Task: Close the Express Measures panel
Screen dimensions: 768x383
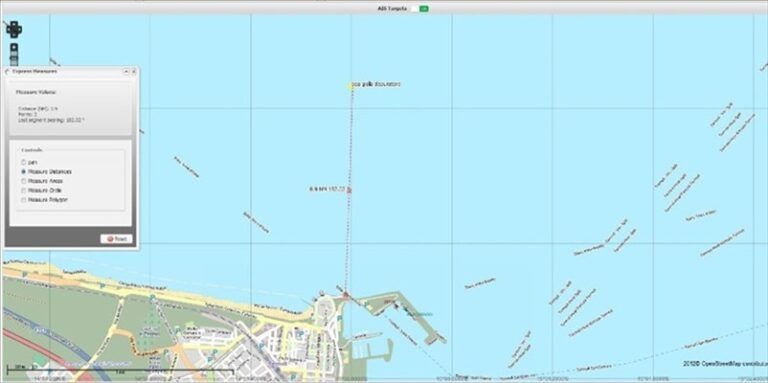Action: coord(133,72)
